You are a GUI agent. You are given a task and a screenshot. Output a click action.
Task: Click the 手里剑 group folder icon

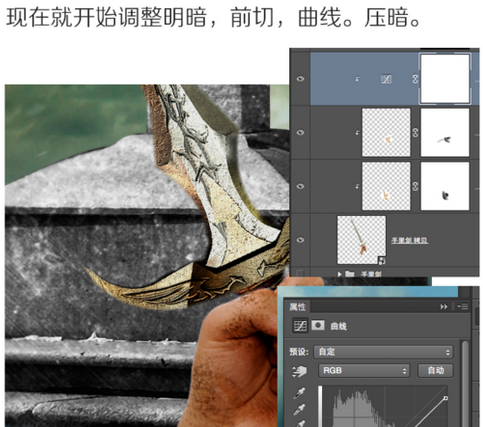pyautogui.click(x=350, y=274)
